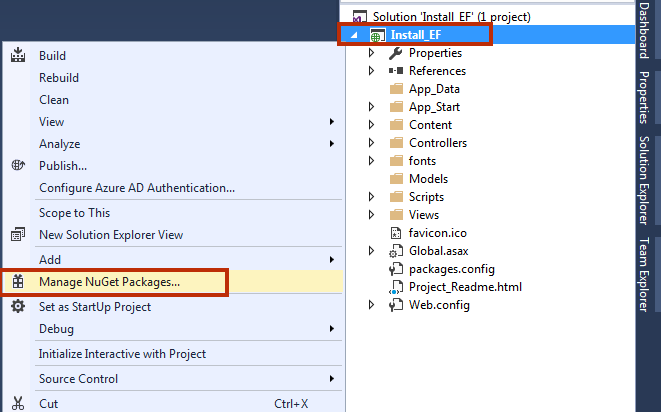
Task: Click the Properties wrench icon
Action: coord(395,53)
